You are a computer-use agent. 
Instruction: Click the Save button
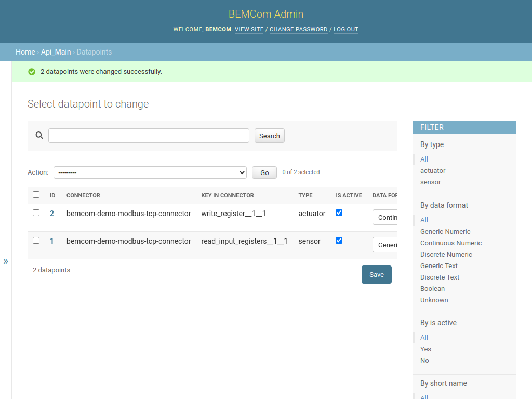point(377,274)
